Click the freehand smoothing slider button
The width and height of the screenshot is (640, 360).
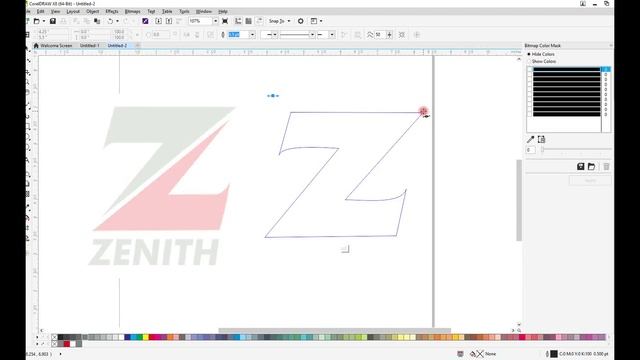(389, 35)
